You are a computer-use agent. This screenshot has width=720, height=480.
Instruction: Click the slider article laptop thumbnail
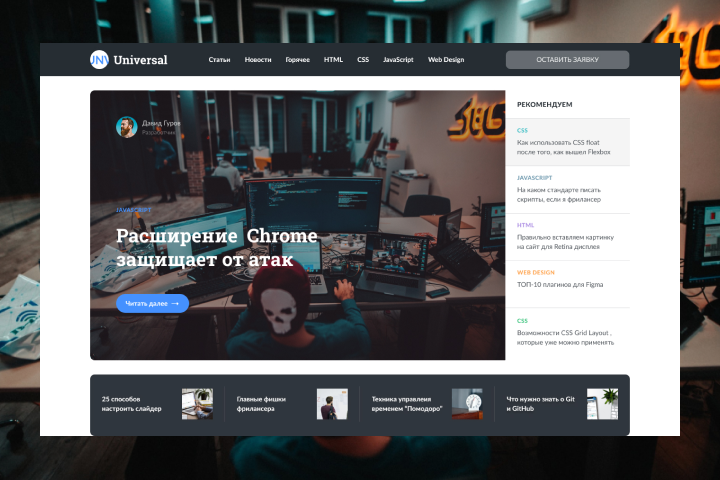(197, 404)
